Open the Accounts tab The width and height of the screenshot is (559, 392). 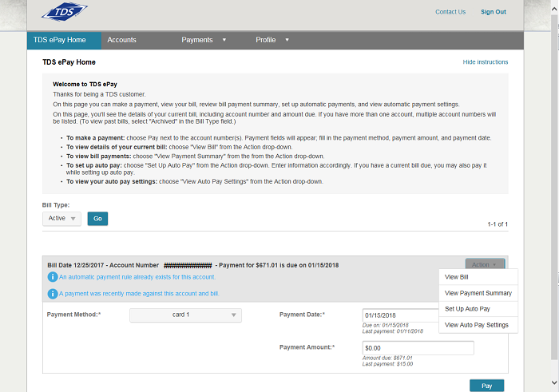coord(121,40)
